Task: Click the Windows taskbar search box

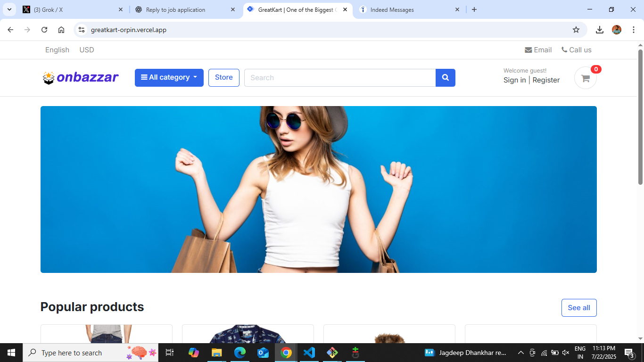Action: tap(91, 353)
